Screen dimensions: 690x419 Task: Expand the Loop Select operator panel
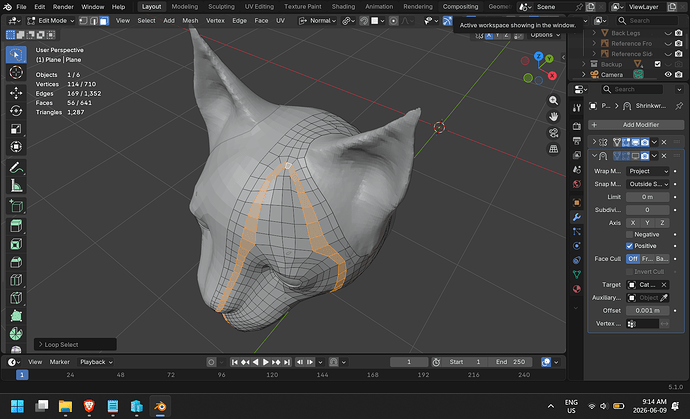coord(75,345)
